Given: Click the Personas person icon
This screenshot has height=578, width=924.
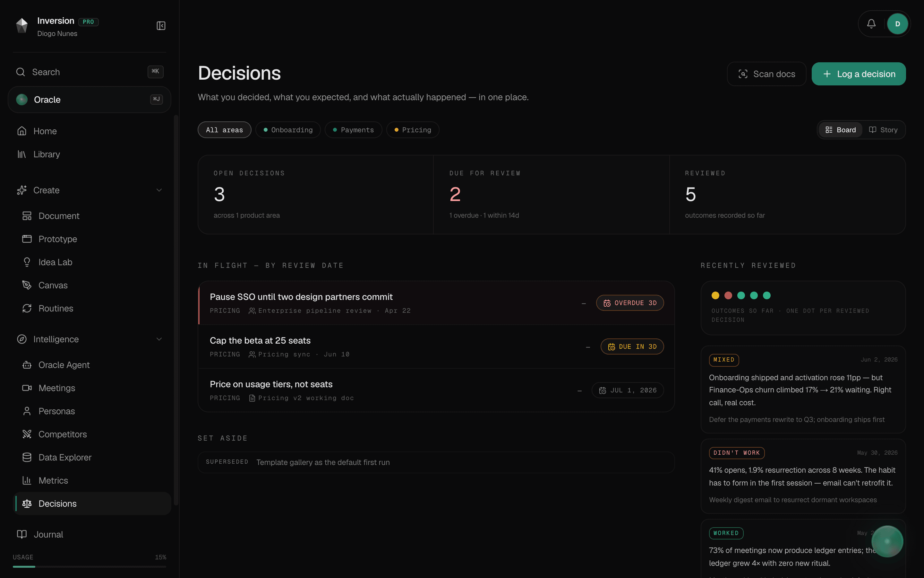Looking at the screenshot, I should pos(27,411).
